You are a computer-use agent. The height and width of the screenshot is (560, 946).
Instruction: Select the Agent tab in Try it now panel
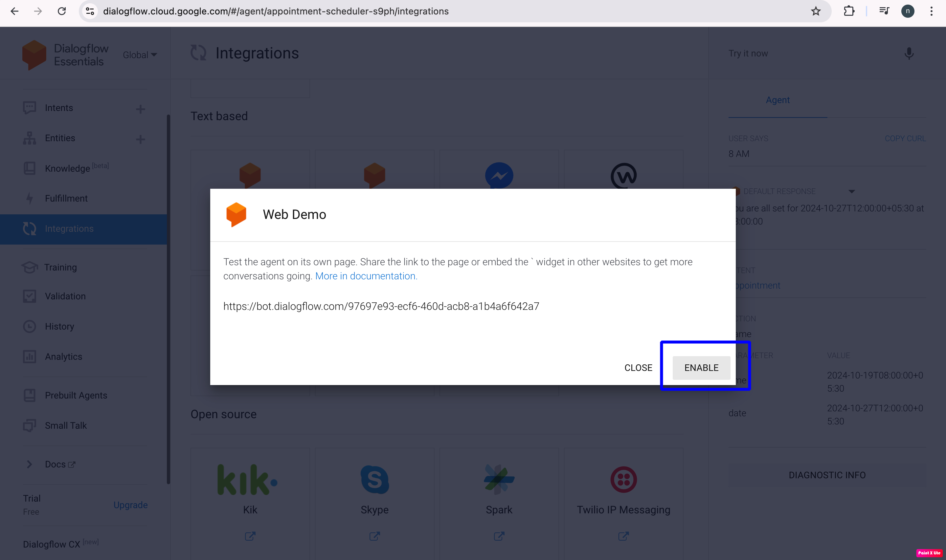(777, 100)
